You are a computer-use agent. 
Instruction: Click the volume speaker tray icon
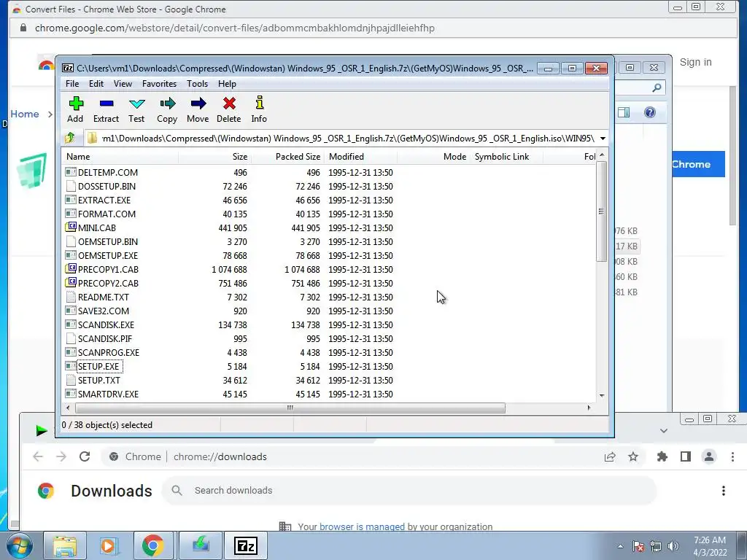(x=673, y=546)
